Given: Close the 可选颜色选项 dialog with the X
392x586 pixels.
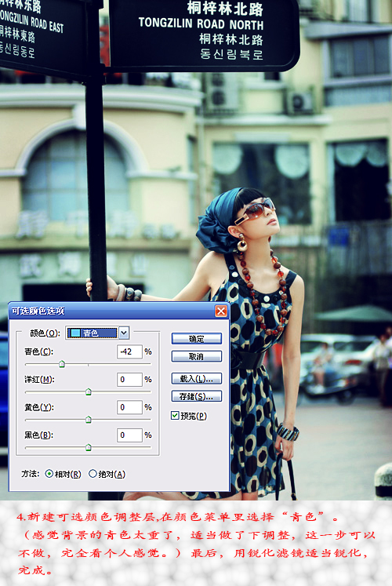Looking at the screenshot, I should (x=221, y=311).
